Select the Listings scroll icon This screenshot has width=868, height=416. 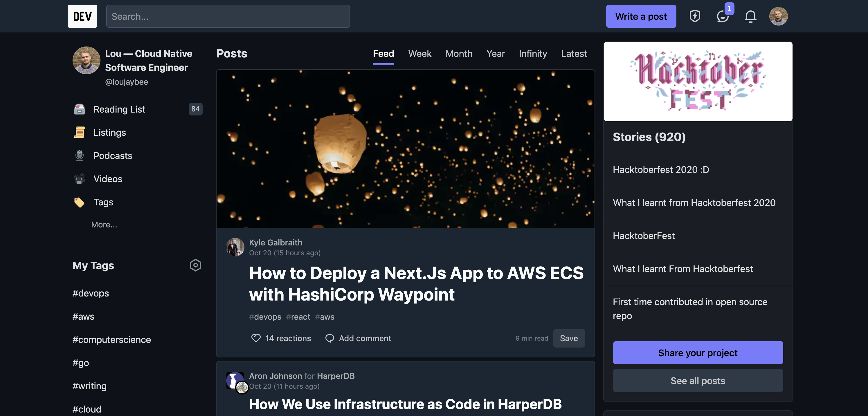(x=80, y=132)
